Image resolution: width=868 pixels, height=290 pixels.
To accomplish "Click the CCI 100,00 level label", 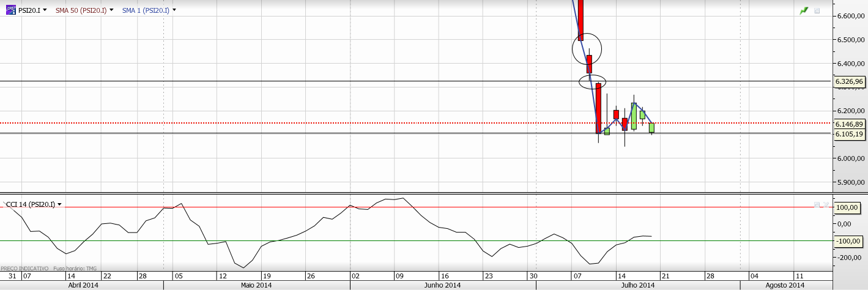I will (847, 207).
